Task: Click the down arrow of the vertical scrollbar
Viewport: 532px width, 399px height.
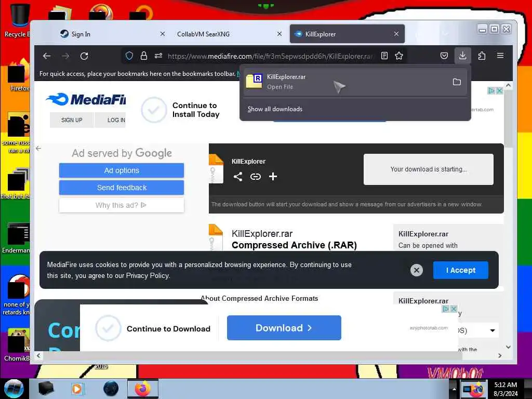Action: [x=508, y=347]
